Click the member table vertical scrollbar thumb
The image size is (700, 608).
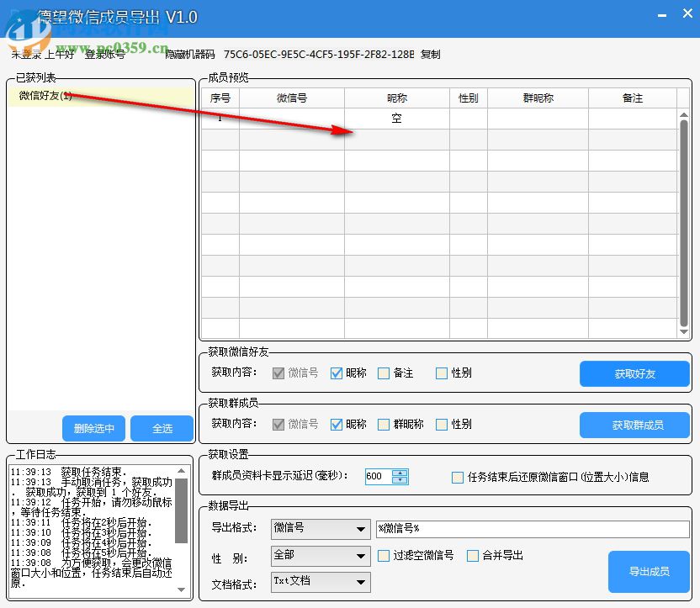pos(683,223)
